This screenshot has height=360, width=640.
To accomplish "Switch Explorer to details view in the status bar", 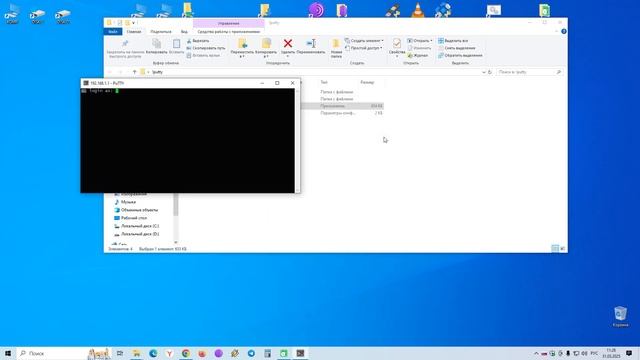I will point(555,248).
